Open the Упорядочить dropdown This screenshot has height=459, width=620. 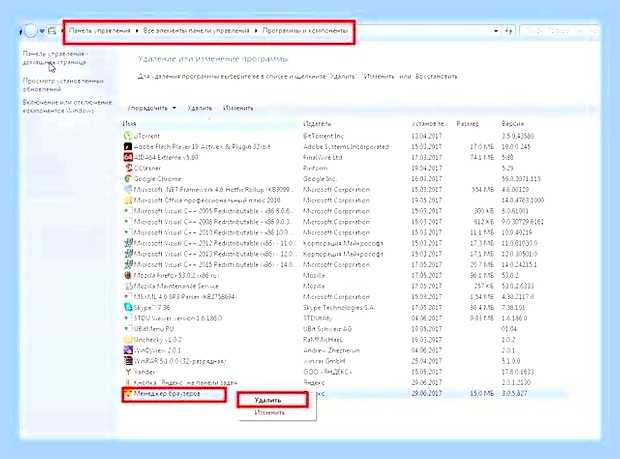(x=152, y=108)
